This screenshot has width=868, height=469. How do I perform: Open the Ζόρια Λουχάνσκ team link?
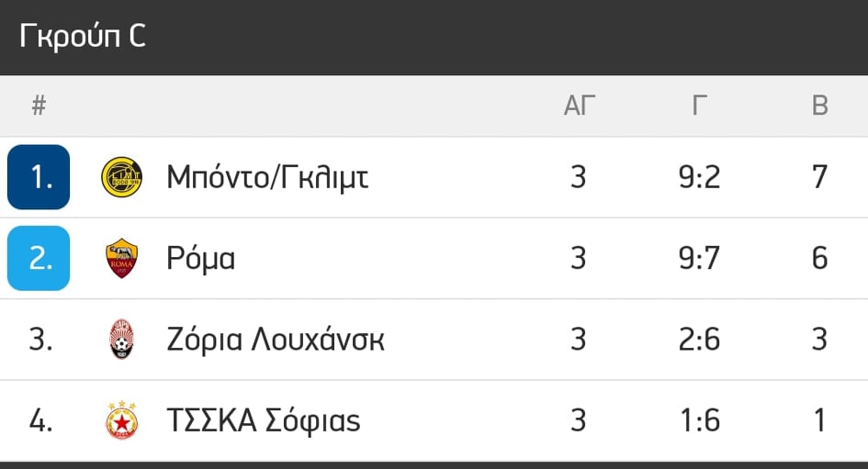(x=276, y=339)
